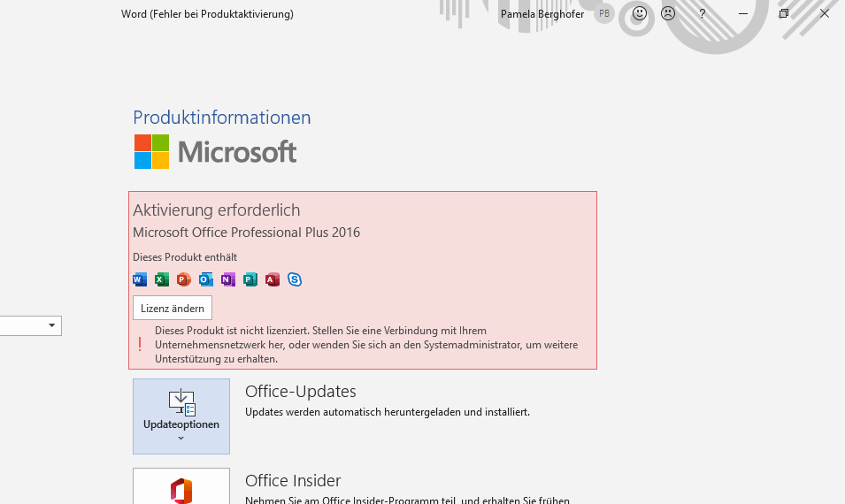This screenshot has width=845, height=504.
Task: Click the Pamela Berghofer account name
Action: pos(542,14)
